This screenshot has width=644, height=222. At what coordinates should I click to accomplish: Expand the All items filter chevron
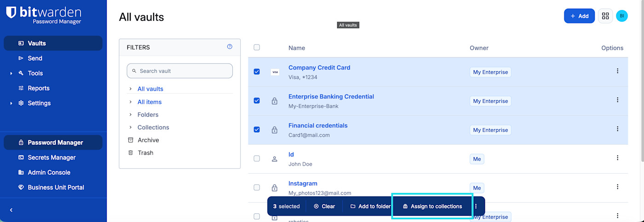[131, 102]
